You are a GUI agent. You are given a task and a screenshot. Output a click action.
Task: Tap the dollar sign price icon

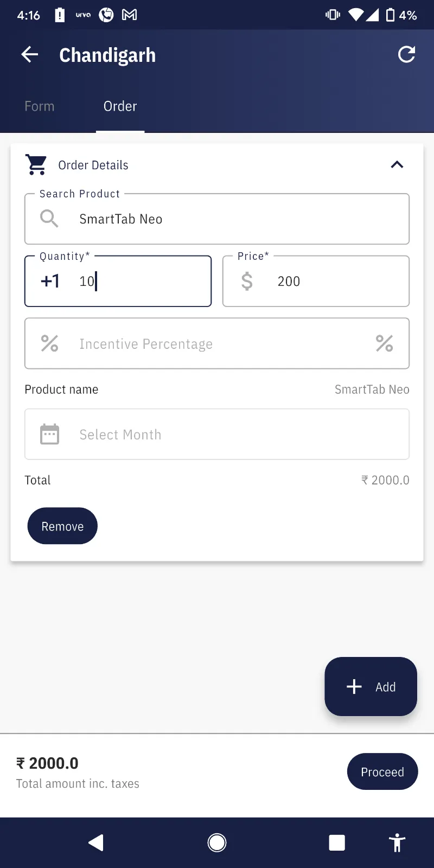point(247,281)
